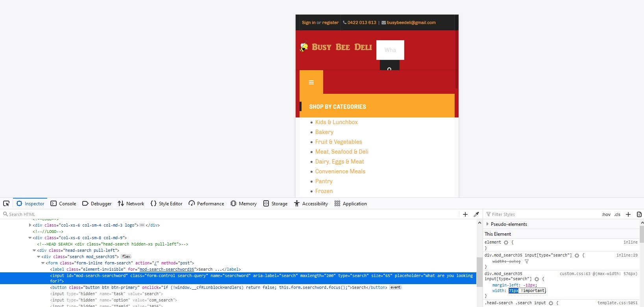Click the event badge on the button node
The width and height of the screenshot is (644, 307).
[395, 287]
